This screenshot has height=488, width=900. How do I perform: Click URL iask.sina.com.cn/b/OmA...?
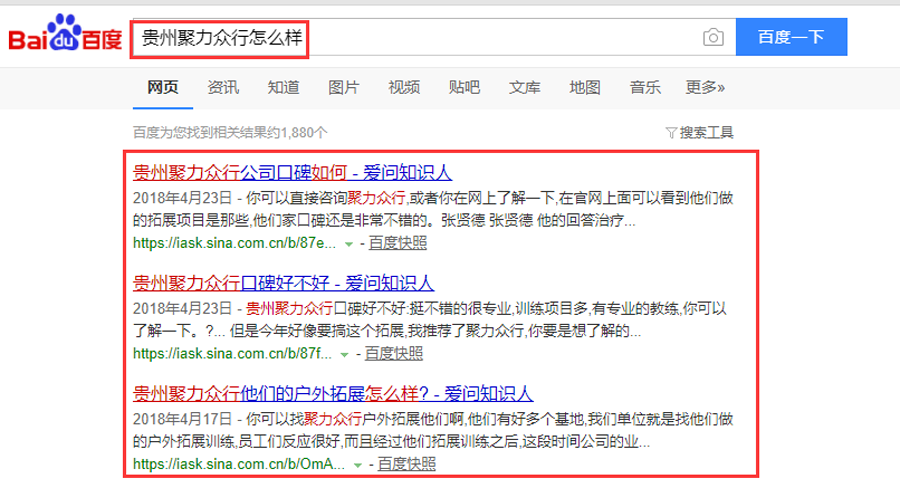click(239, 464)
